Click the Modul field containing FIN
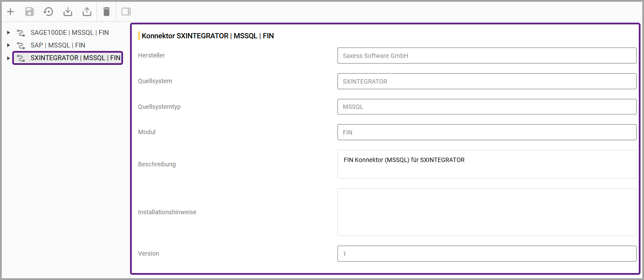The width and height of the screenshot is (644, 280). pos(487,132)
